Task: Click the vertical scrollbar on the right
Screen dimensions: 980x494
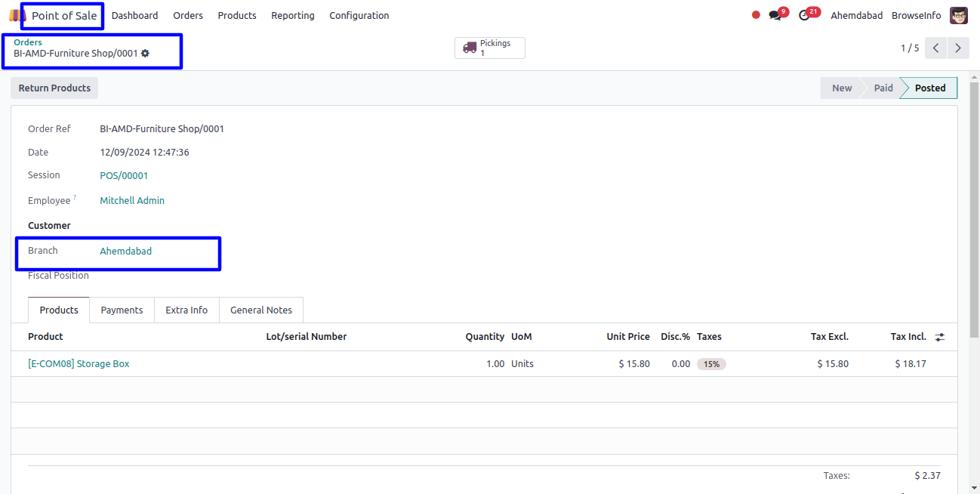Action: (974, 227)
